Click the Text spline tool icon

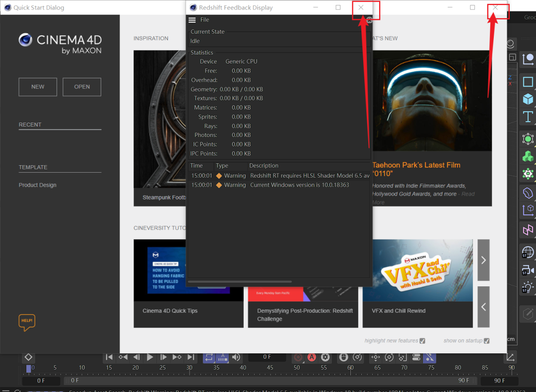point(528,117)
